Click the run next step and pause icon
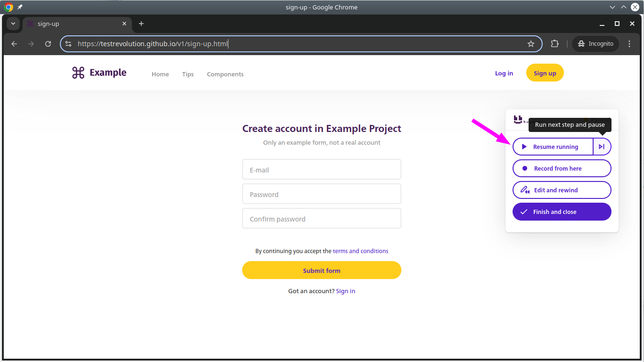Viewport: 644px width, 362px height. tap(602, 147)
